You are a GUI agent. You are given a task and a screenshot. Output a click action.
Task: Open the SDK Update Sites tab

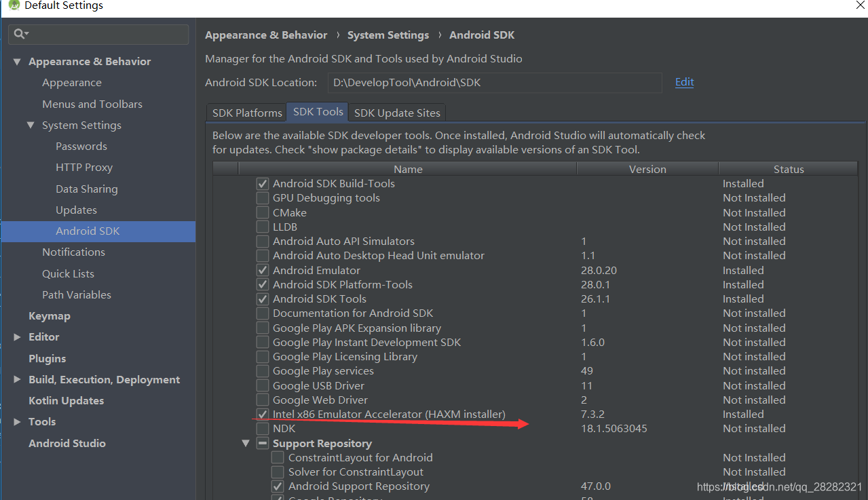click(396, 112)
